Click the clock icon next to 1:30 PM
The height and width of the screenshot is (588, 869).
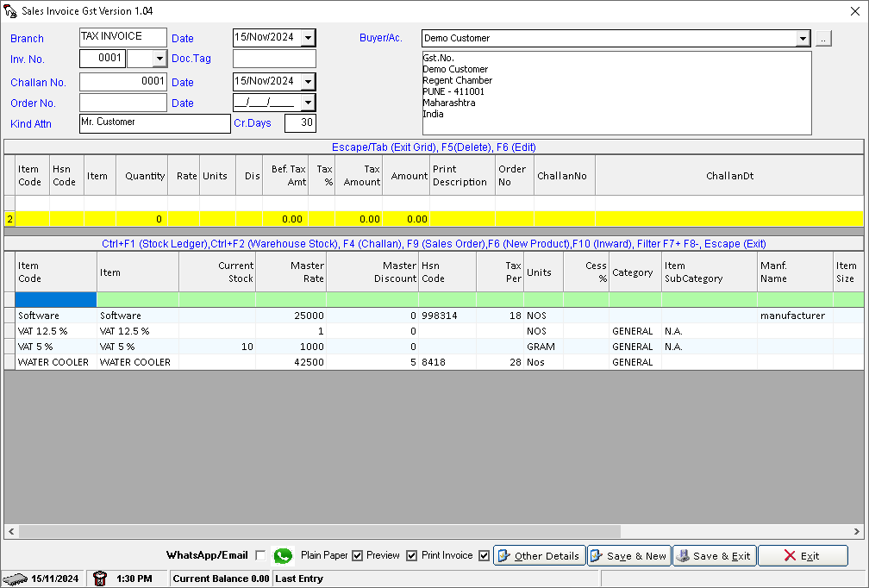(x=100, y=579)
